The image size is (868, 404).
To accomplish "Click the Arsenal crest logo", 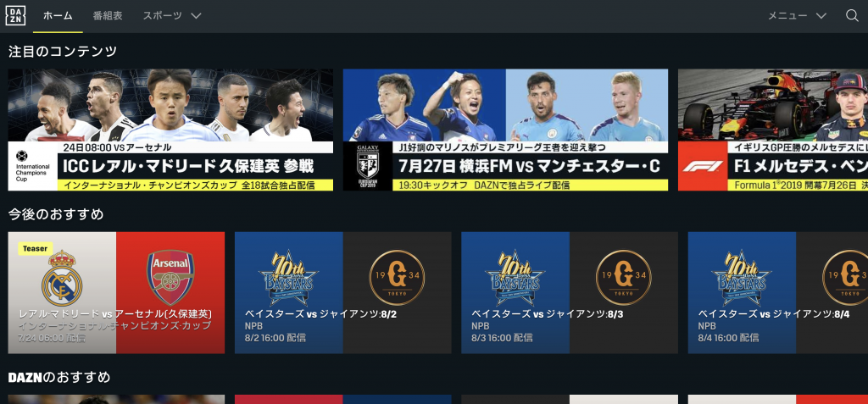I will [x=170, y=278].
